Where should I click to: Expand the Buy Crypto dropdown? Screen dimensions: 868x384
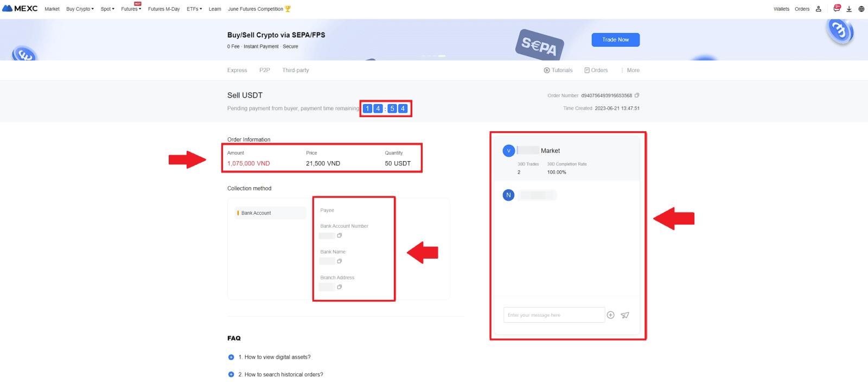point(80,9)
